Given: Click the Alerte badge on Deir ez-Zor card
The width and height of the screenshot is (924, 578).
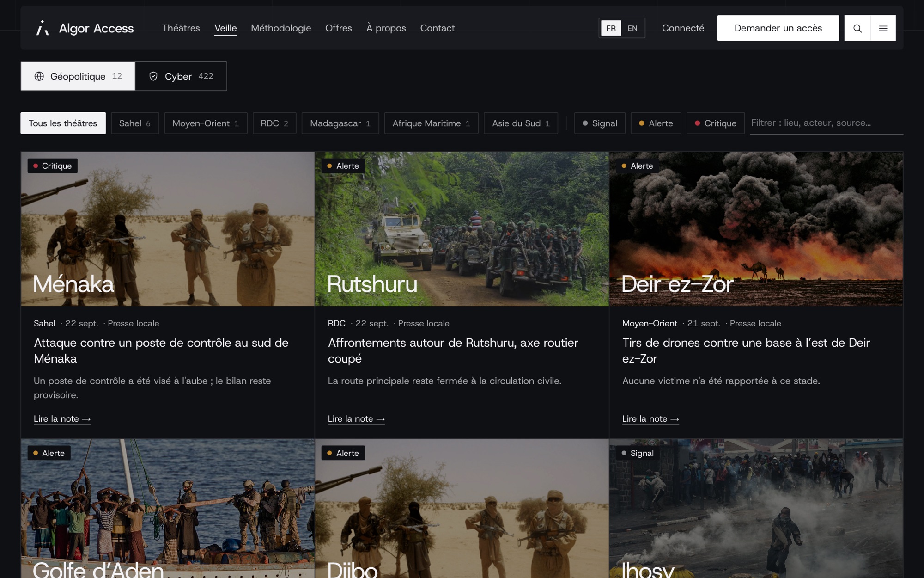Looking at the screenshot, I should (638, 166).
